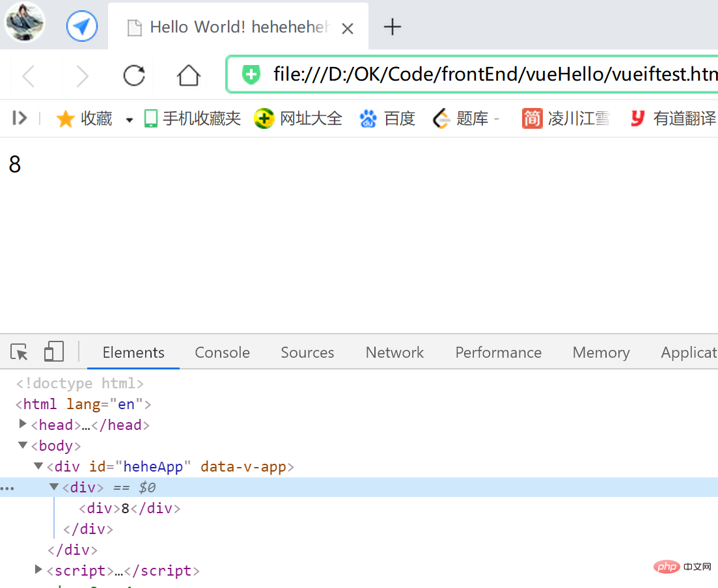
Task: Click the blue paper plane icon
Action: pyautogui.click(x=81, y=27)
